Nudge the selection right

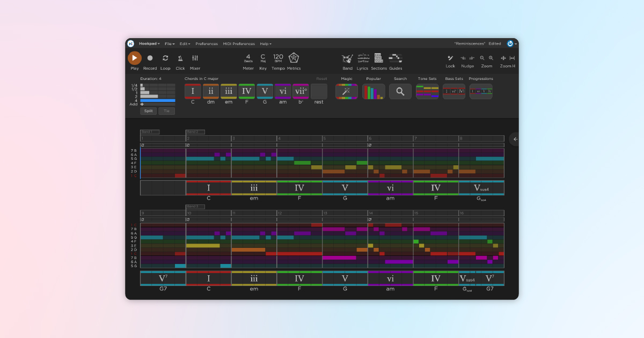471,58
